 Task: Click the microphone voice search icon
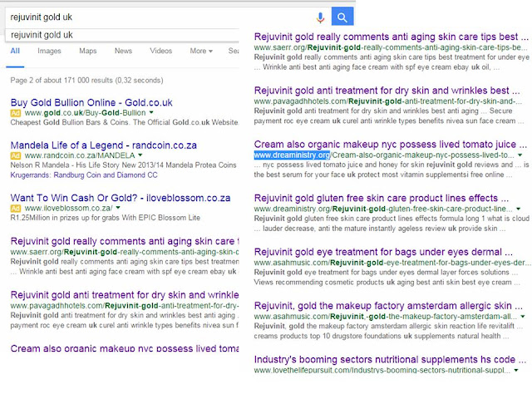[x=320, y=17]
